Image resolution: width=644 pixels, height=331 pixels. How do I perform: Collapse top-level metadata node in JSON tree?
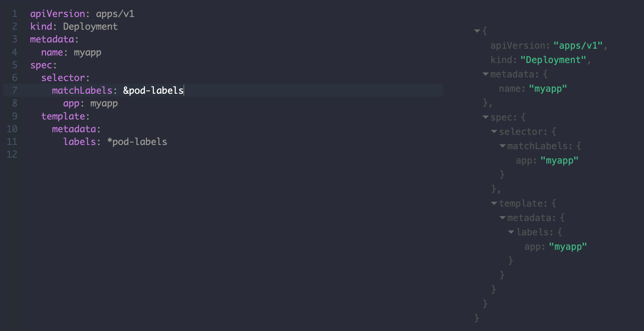tap(486, 74)
